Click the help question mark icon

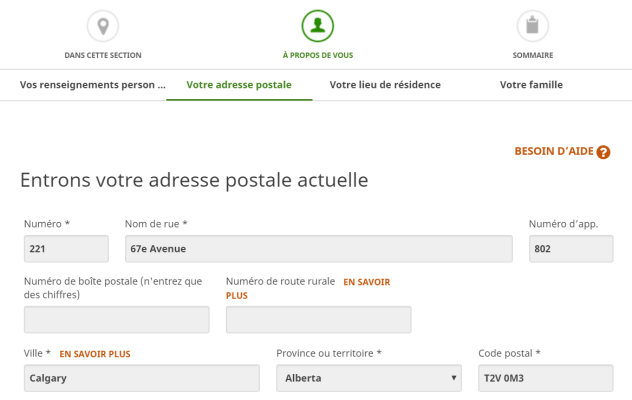coord(603,152)
